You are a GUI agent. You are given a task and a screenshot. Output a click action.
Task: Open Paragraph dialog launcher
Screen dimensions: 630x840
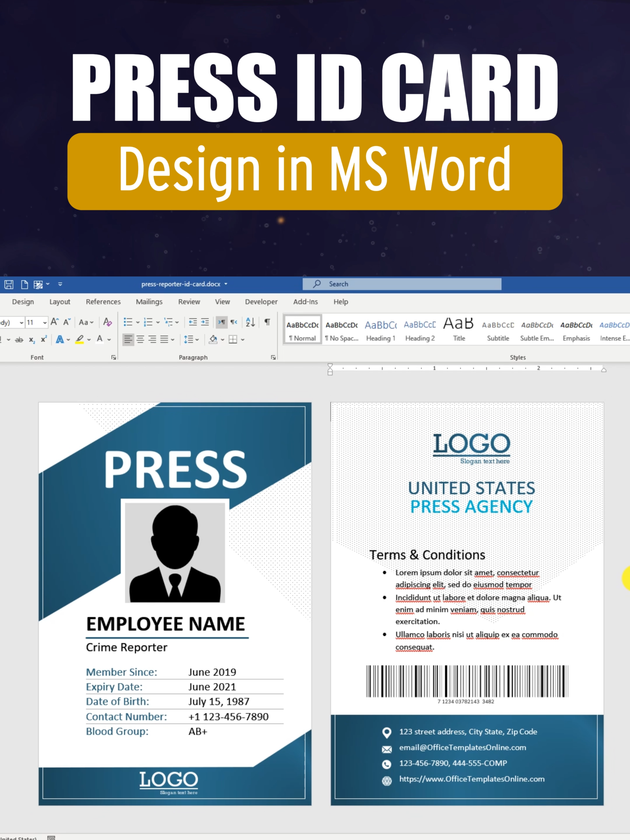pos(273,357)
